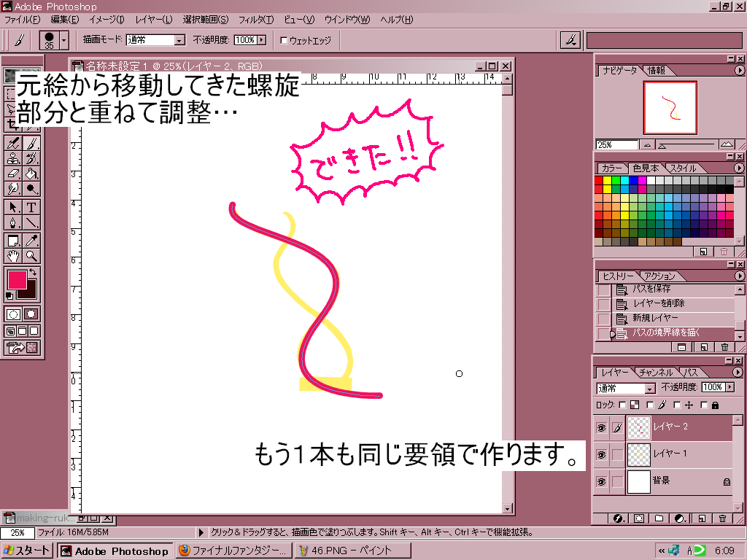The image size is (747, 560).
Task: Hide レイヤー 1 using its eye icon
Action: coord(601,454)
